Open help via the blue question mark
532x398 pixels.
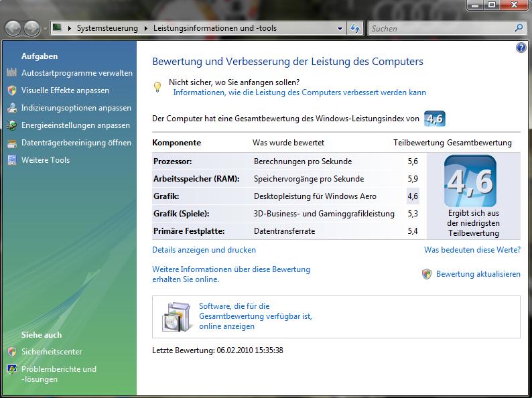[x=521, y=48]
